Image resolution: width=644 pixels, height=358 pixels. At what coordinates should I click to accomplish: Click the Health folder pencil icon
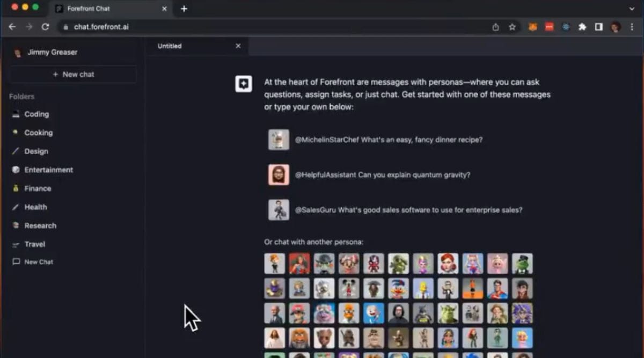[x=16, y=207]
